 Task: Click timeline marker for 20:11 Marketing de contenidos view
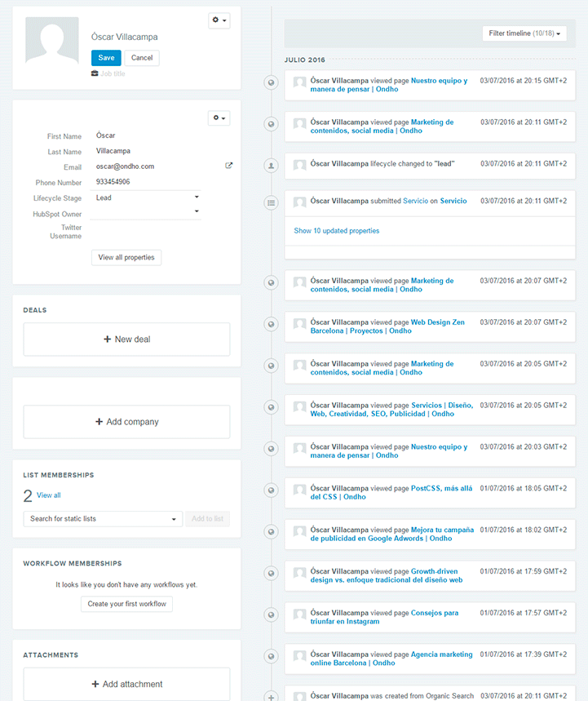point(272,124)
